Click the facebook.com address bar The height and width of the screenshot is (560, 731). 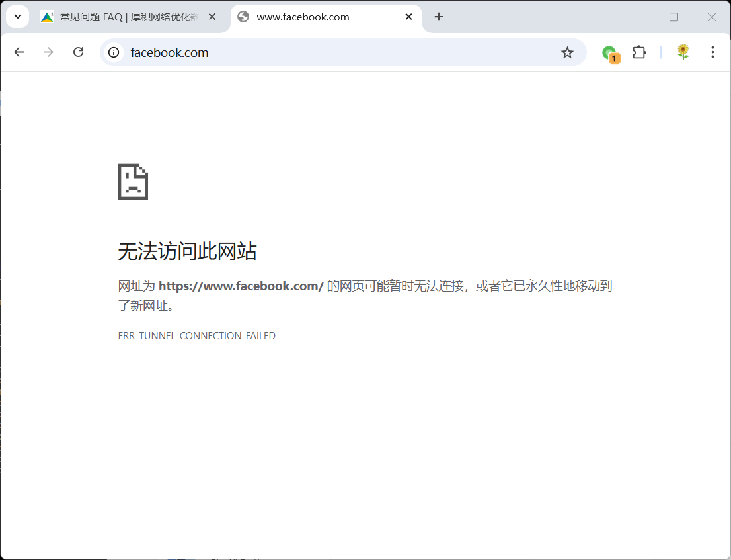click(x=330, y=52)
